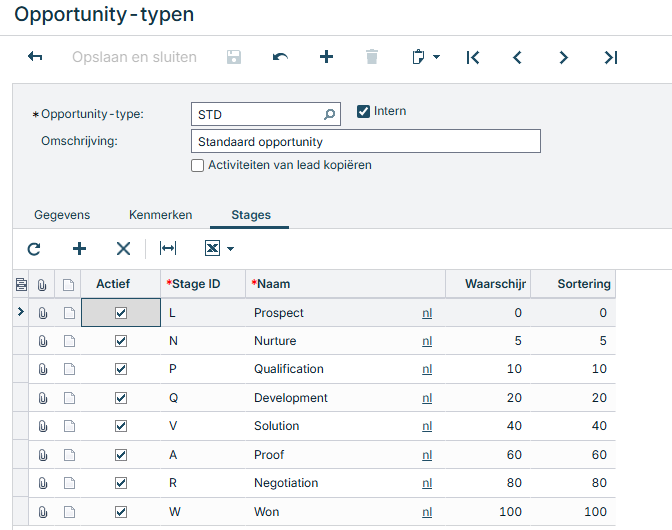Click Opslaan en sluiten button

[x=134, y=58]
